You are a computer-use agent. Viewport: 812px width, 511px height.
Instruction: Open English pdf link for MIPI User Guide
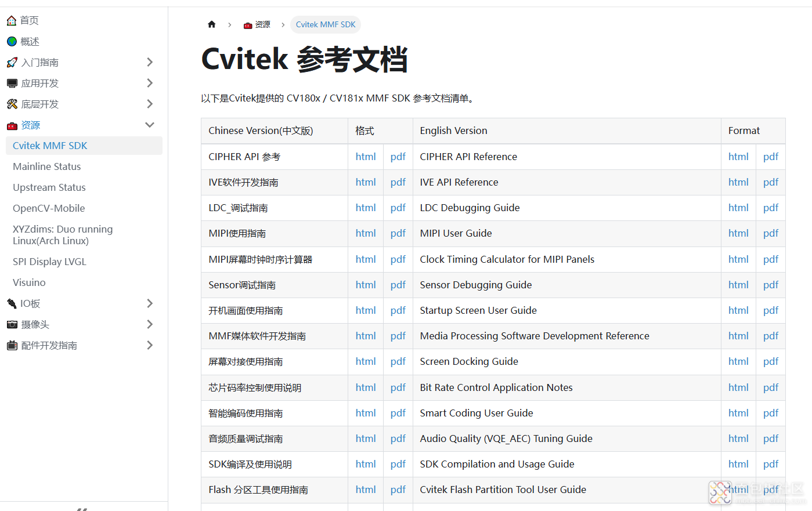771,233
